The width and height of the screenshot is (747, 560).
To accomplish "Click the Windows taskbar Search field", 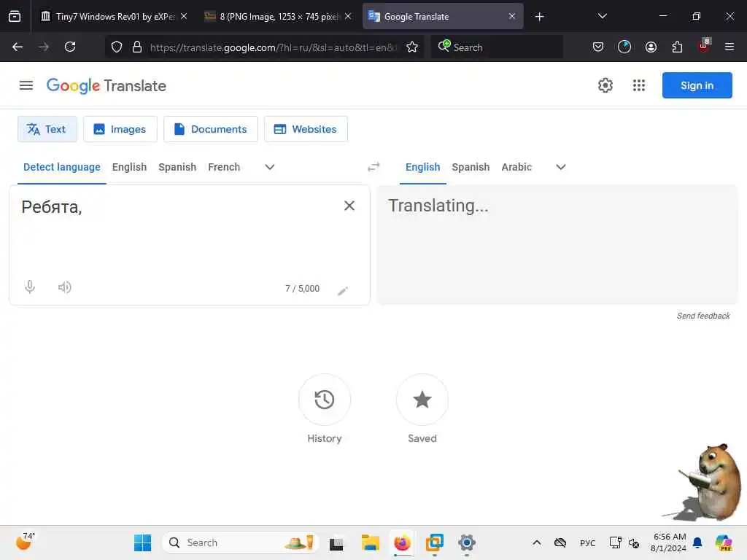I will (x=240, y=542).
